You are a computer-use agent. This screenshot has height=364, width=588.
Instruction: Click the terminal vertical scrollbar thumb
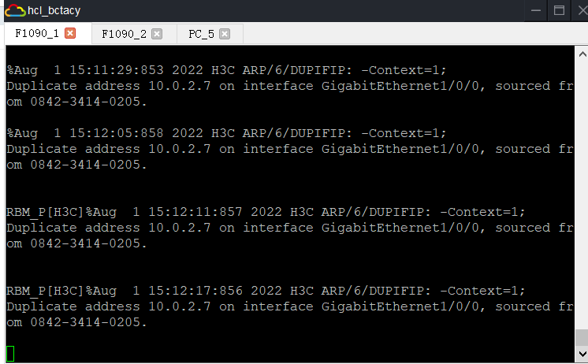click(x=581, y=337)
